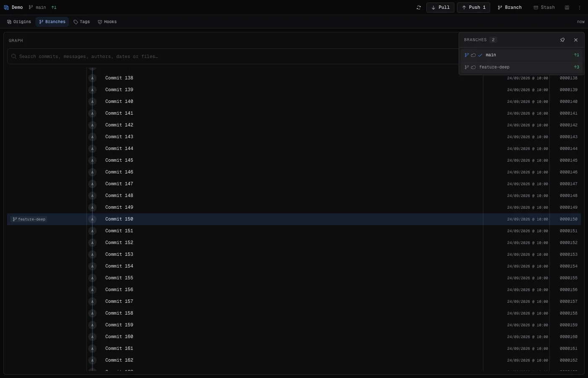Click the refresh icon beside Pull
Image resolution: width=588 pixels, height=378 pixels.
click(x=419, y=8)
